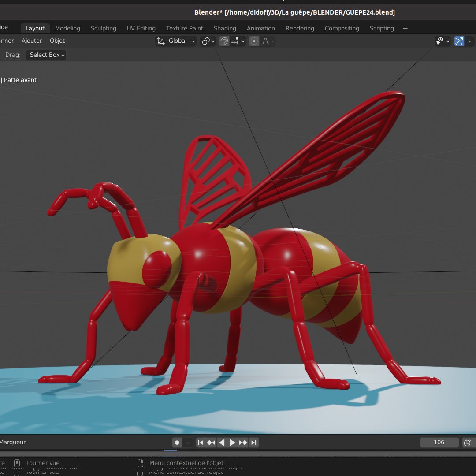The height and width of the screenshot is (476, 476).
Task: Toggle the Show Gizmo button
Action: click(x=459, y=41)
